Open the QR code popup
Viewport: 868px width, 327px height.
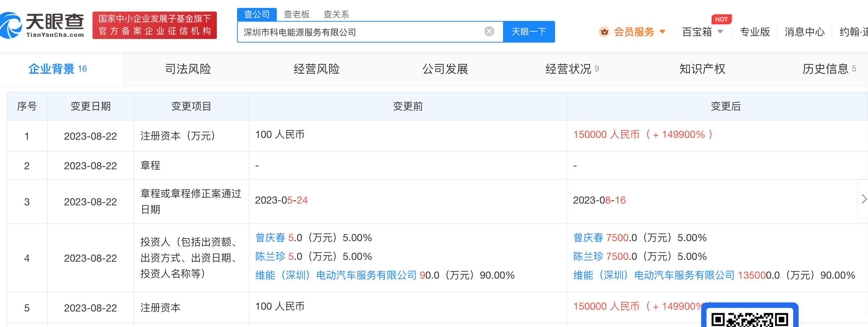pos(750,315)
